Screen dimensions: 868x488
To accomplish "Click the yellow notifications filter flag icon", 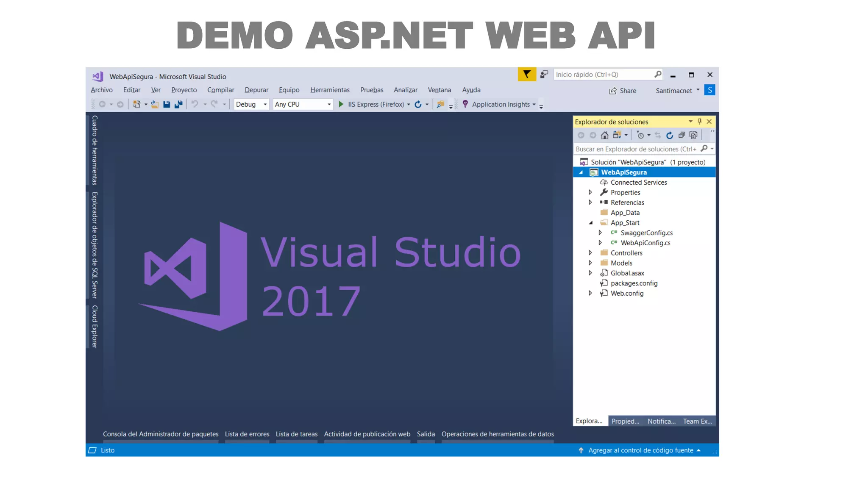I will point(527,75).
